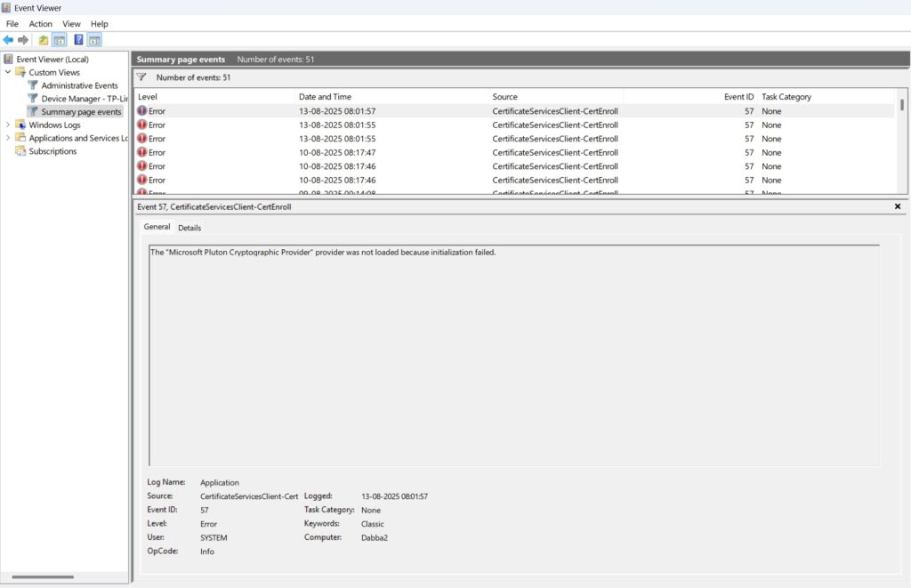Click the Back navigation arrow
Image resolution: width=911 pixels, height=588 pixels.
coord(8,39)
